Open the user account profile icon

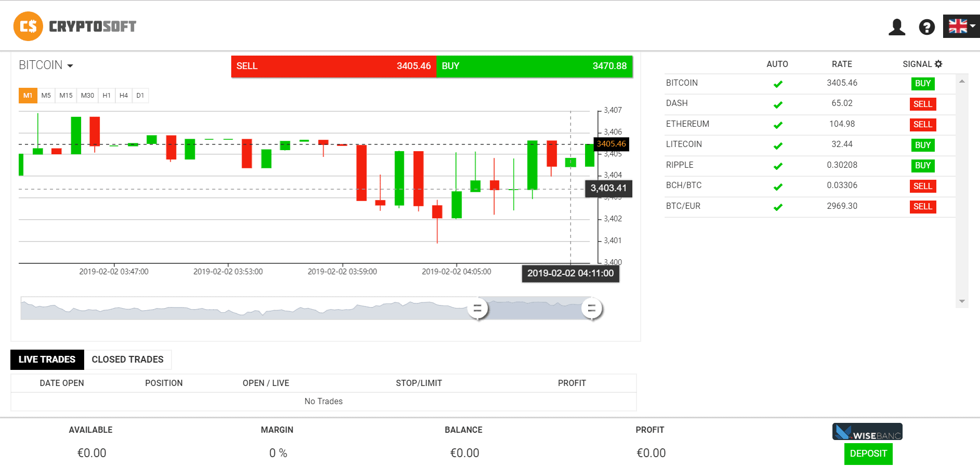pos(897,27)
